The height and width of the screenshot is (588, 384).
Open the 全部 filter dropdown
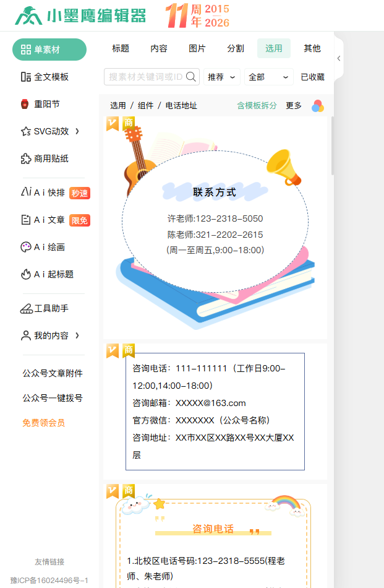(268, 77)
